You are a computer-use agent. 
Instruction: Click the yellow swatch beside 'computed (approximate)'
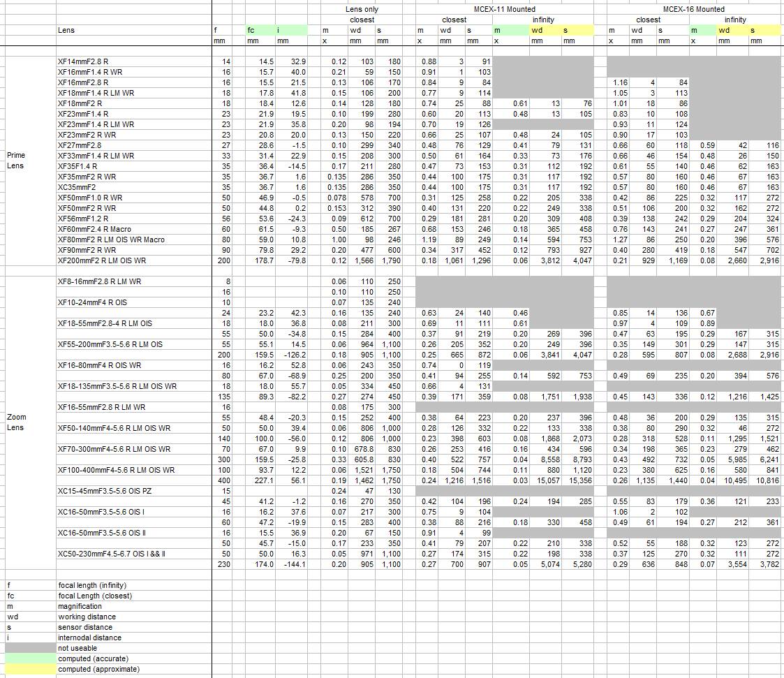(x=31, y=670)
